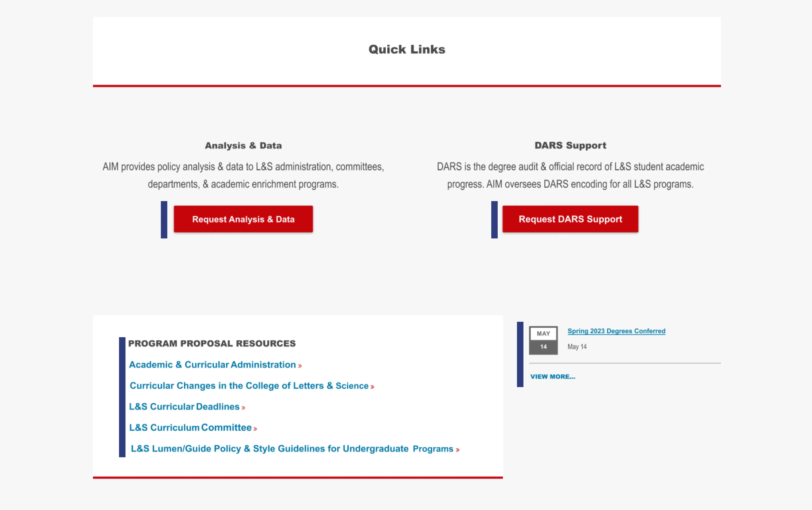Screen dimensions: 812x510
Task: Open Spring 2023 Degrees Conferred event
Action: pos(616,331)
